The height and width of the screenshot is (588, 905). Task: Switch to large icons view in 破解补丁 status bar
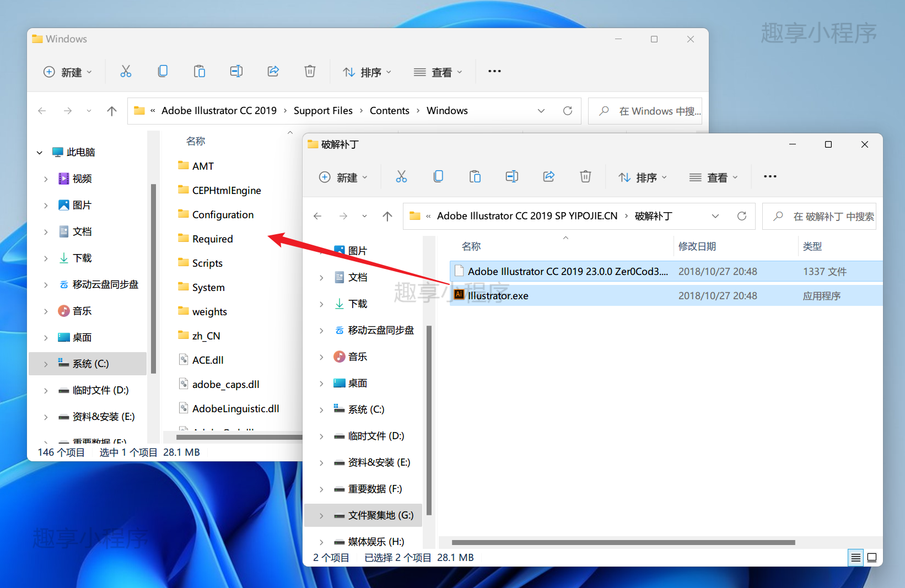click(x=872, y=558)
